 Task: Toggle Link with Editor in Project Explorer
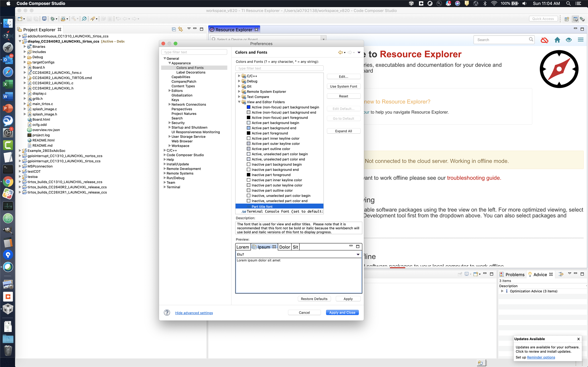pyautogui.click(x=180, y=29)
